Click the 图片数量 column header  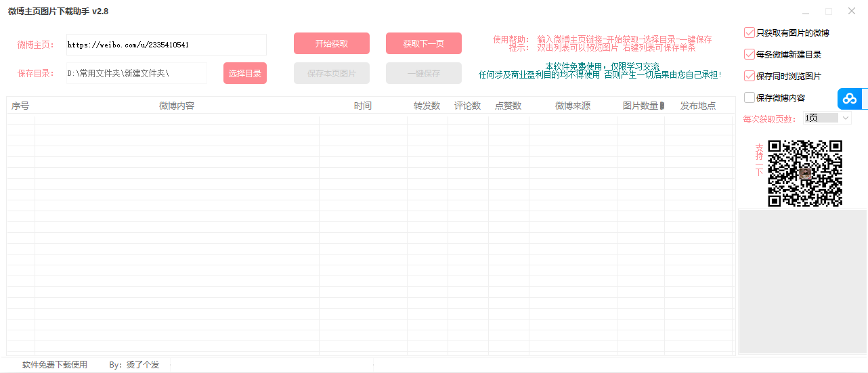click(640, 106)
